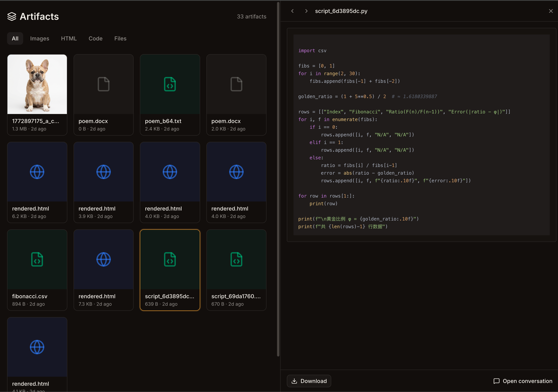This screenshot has height=392, width=558.
Task: Open the fibonacci.csv file card
Action: coord(37,270)
